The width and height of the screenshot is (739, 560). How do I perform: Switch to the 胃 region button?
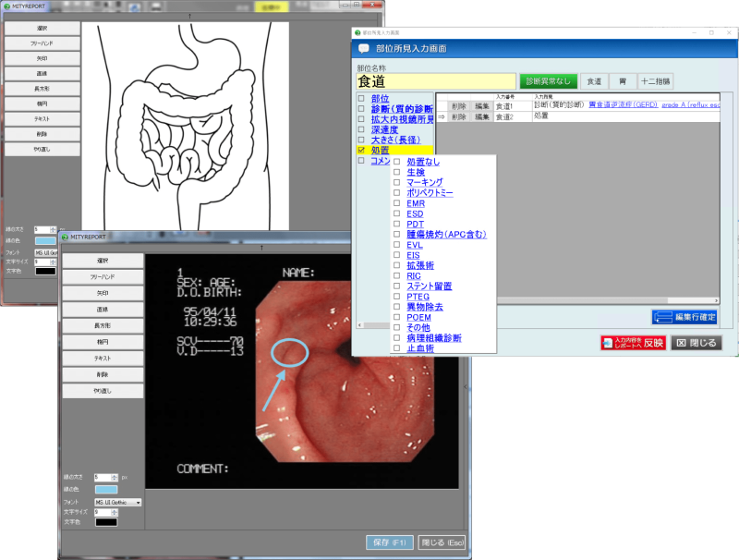click(x=623, y=81)
